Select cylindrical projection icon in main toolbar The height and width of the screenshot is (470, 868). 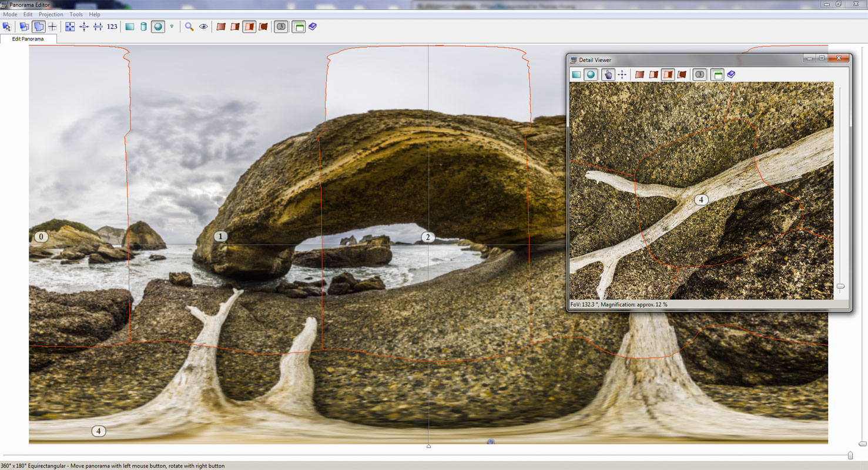point(143,26)
